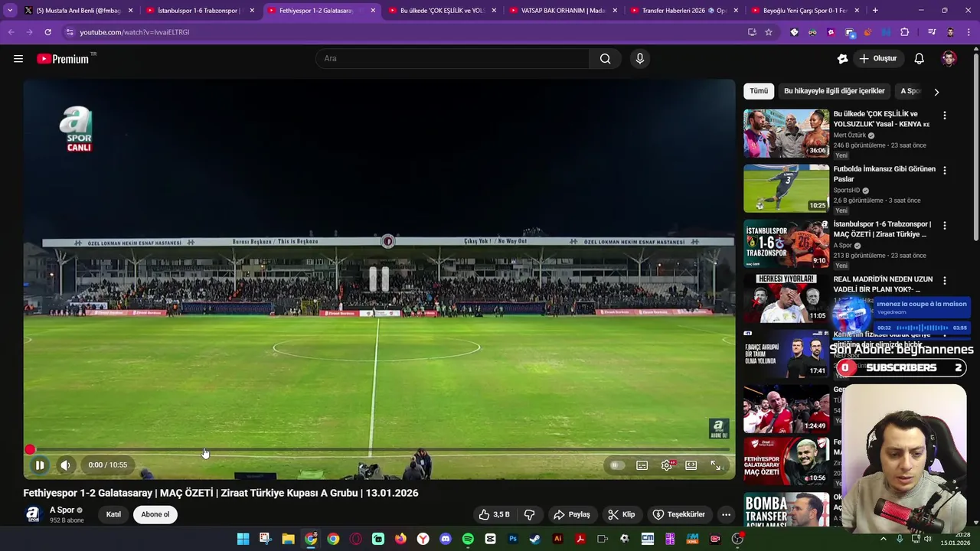Open more actions three-dot menu under video
Screen dimensions: 980x551
click(726, 514)
